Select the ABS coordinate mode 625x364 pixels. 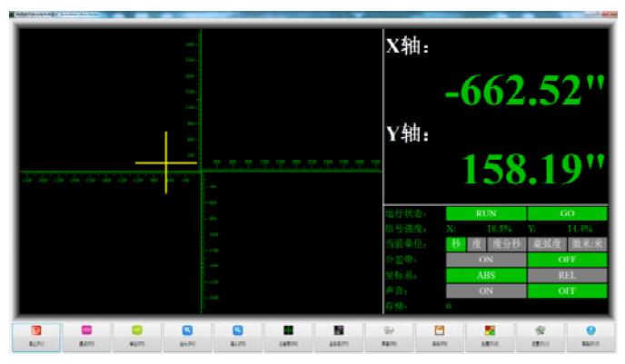click(x=485, y=274)
